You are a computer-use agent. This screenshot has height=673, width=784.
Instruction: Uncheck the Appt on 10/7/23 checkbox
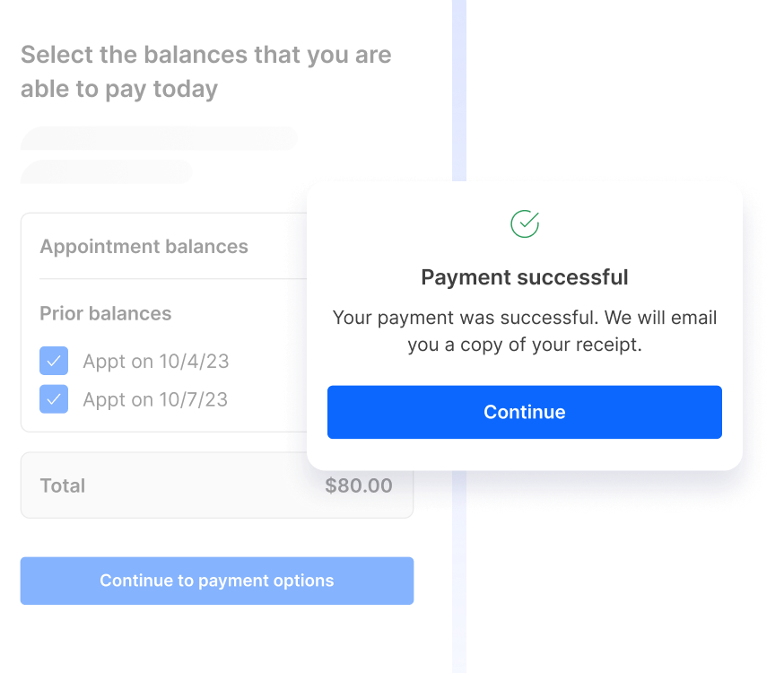click(x=54, y=399)
